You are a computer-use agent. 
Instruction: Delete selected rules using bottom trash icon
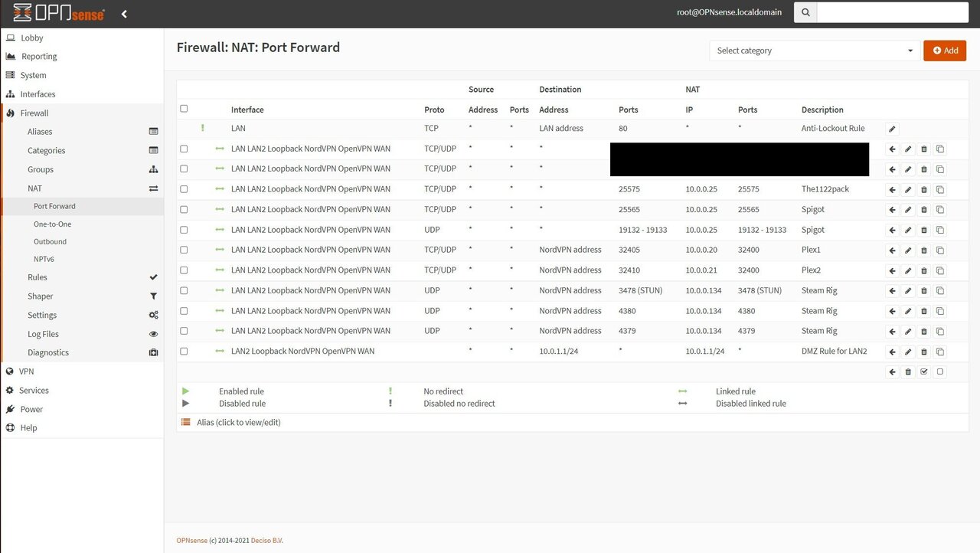point(908,371)
